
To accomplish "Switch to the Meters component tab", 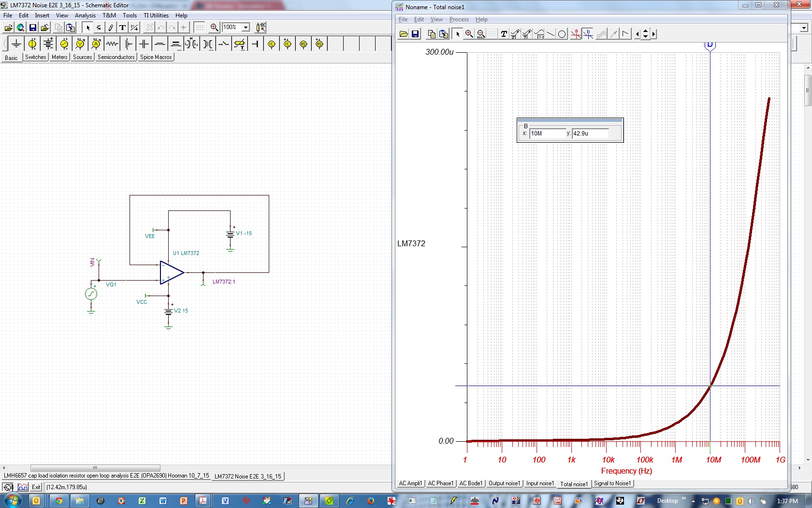I will click(59, 57).
